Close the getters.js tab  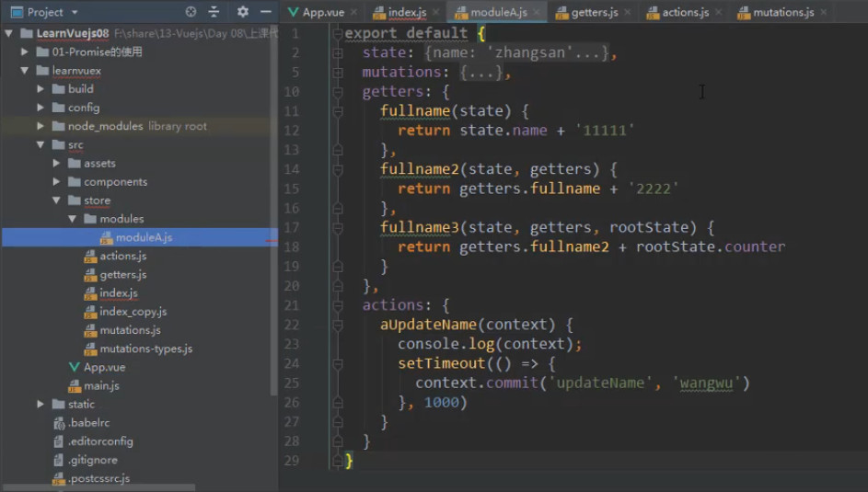point(627,12)
